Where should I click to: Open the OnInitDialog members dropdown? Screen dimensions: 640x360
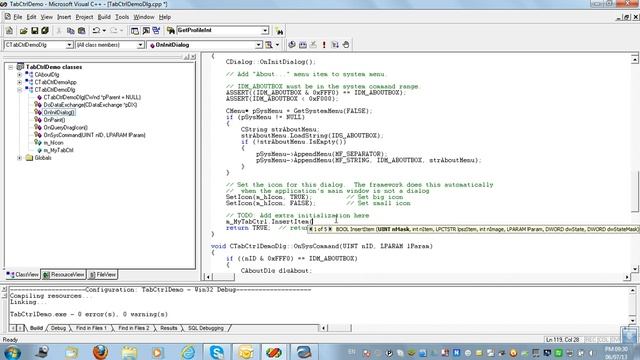pos(258,45)
